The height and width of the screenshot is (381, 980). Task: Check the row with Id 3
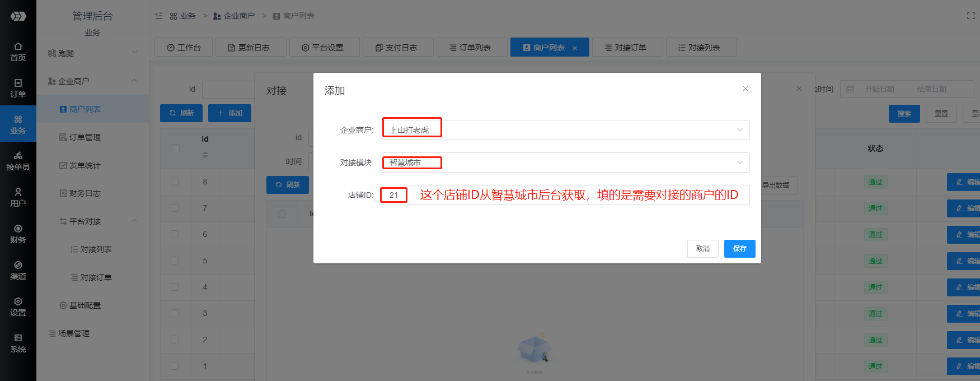175,313
